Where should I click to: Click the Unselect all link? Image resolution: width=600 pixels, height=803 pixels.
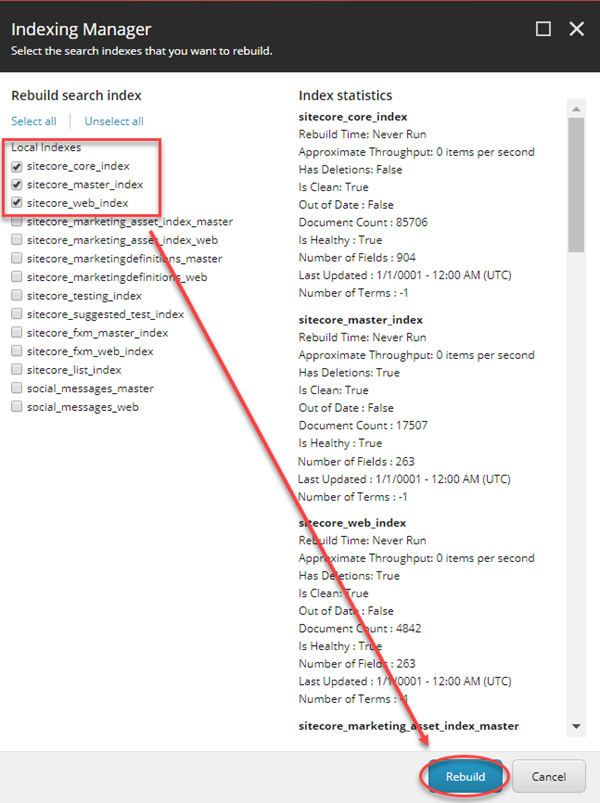coord(114,121)
